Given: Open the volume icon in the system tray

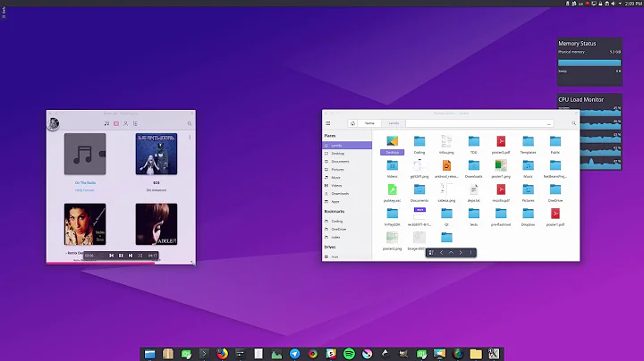Looking at the screenshot, I should click(614, 4).
